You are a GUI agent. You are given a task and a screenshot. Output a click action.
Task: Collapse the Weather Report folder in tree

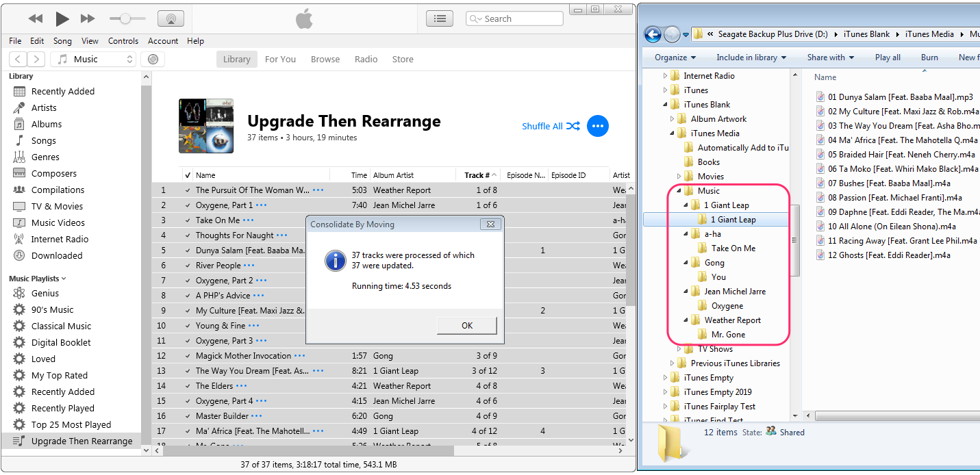point(686,320)
